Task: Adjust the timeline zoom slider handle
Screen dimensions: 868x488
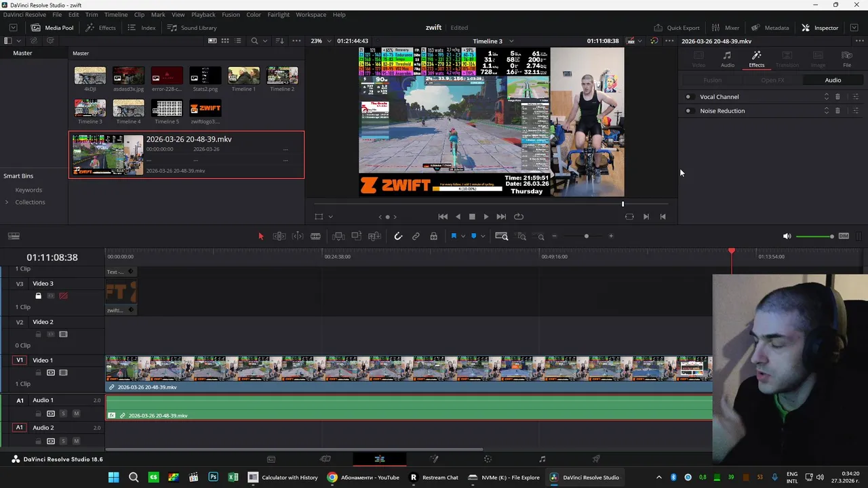Action: click(587, 236)
